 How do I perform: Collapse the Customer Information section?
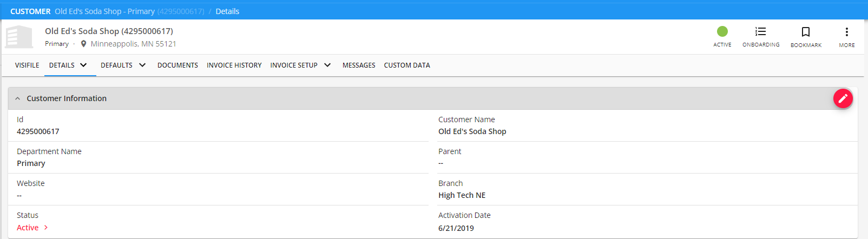point(18,98)
